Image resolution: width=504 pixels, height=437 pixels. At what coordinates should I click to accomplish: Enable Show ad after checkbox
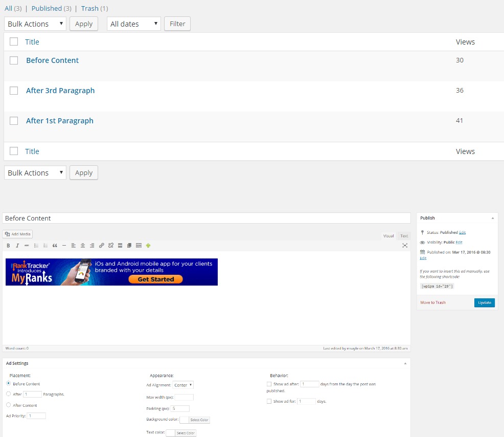tap(269, 384)
